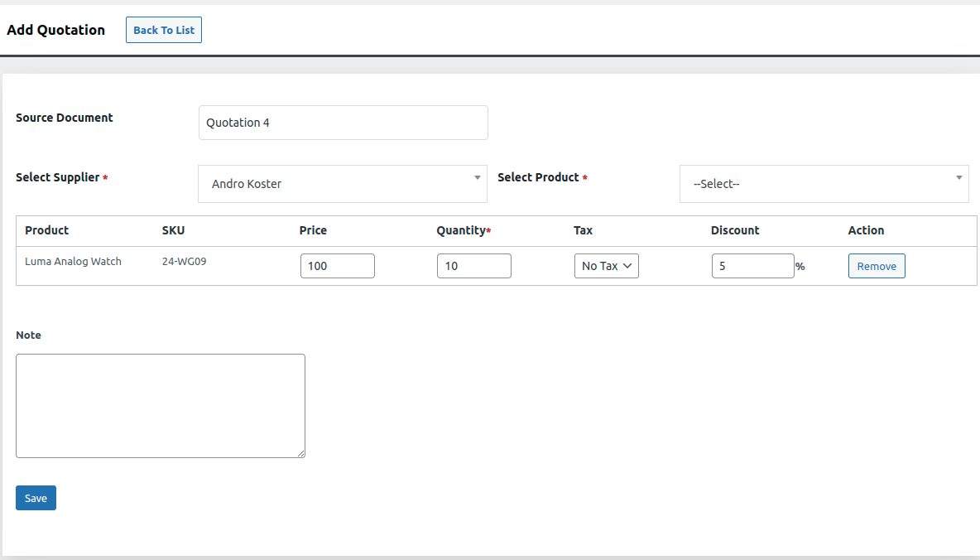
Task: Click the Luma Analog Watch product name
Action: click(73, 262)
